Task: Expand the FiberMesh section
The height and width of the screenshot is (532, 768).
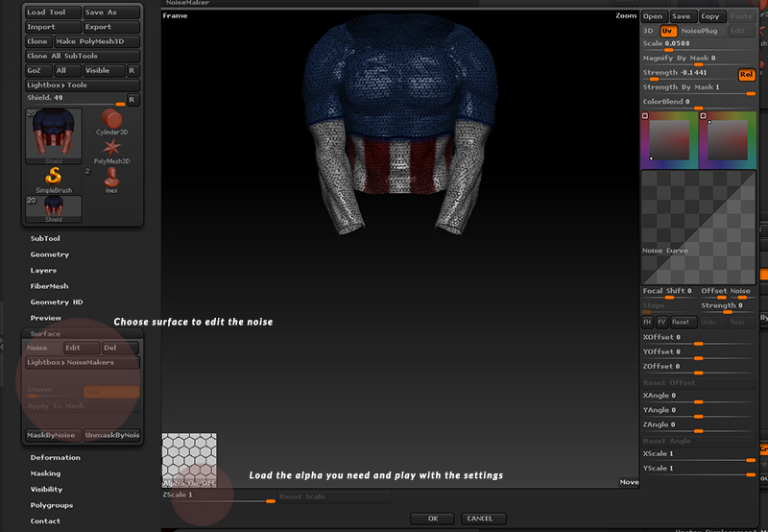Action: coord(49,286)
